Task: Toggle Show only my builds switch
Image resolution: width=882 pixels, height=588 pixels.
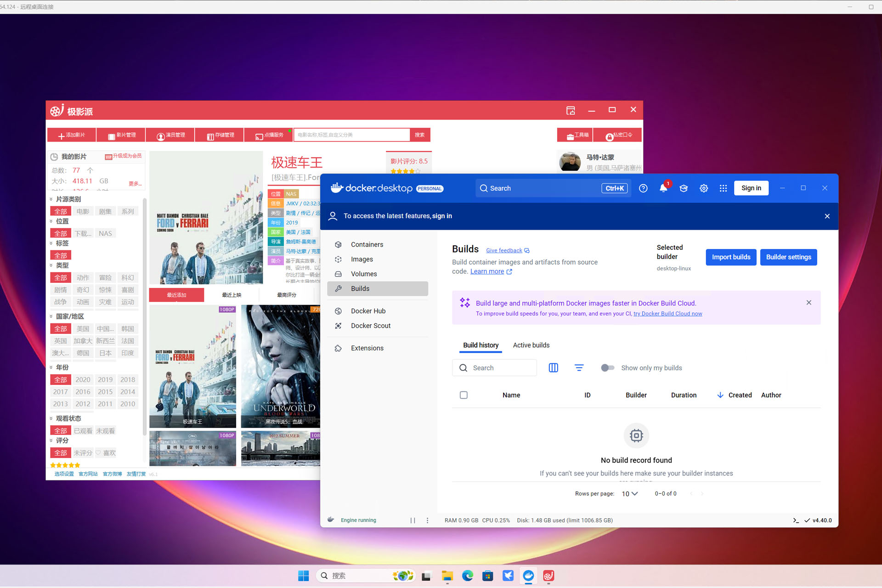Action: 607,368
